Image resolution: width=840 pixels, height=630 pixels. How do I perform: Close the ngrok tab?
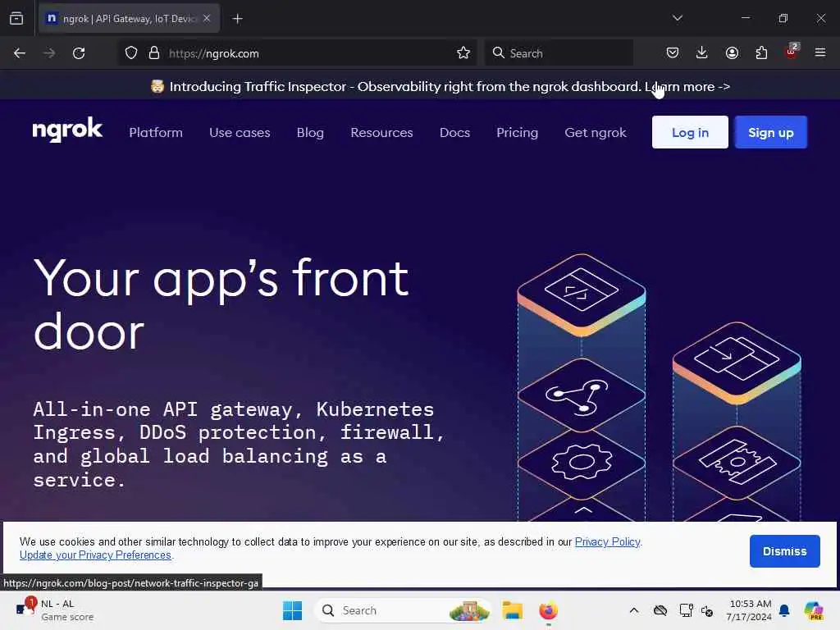click(x=207, y=18)
